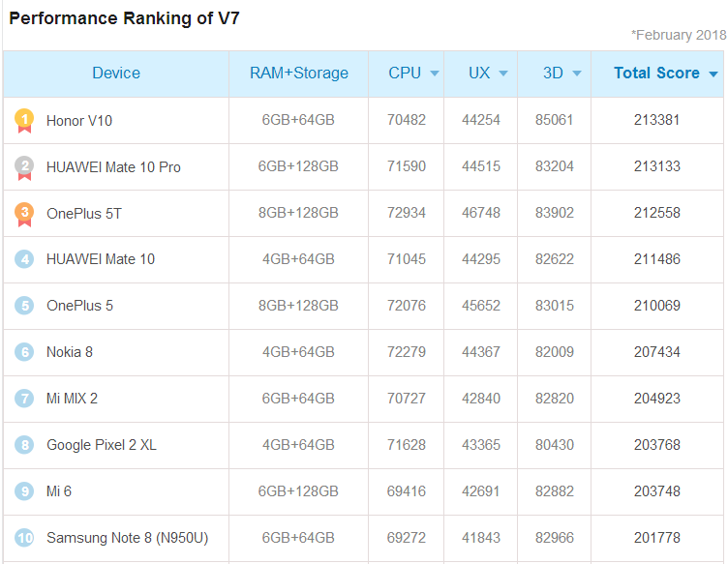Click the Total Score header label

[x=656, y=73]
